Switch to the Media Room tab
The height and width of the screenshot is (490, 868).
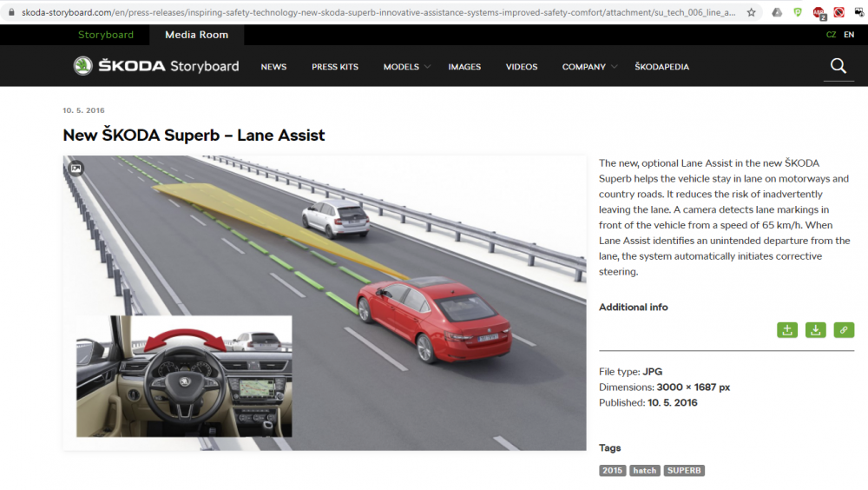pos(196,35)
